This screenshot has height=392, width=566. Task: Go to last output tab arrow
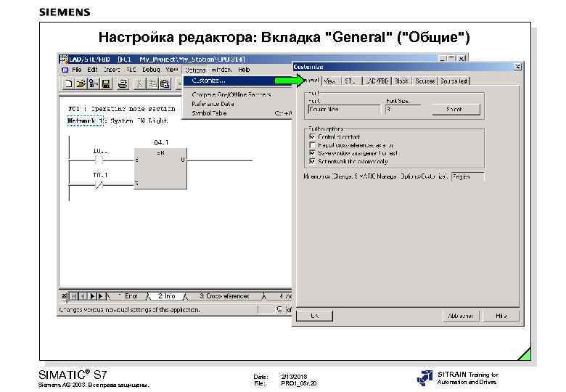pyautogui.click(x=101, y=296)
